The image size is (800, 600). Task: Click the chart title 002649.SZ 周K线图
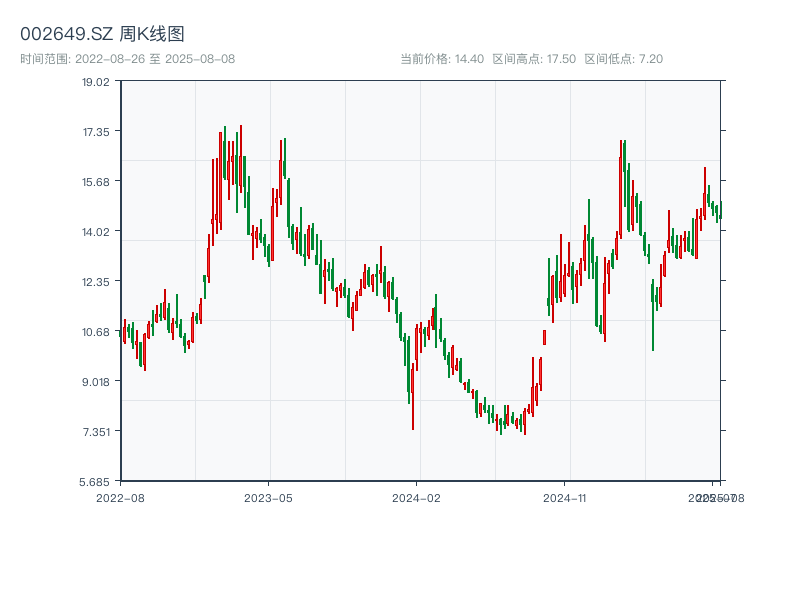(102, 34)
